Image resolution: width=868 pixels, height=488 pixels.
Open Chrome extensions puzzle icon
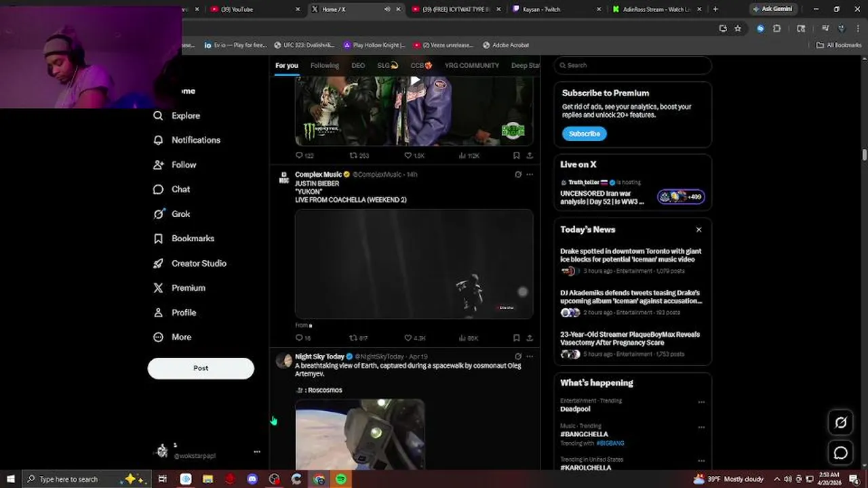(x=776, y=28)
